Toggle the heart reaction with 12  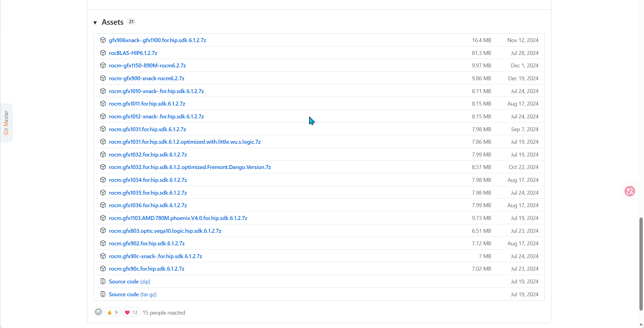[x=131, y=312]
